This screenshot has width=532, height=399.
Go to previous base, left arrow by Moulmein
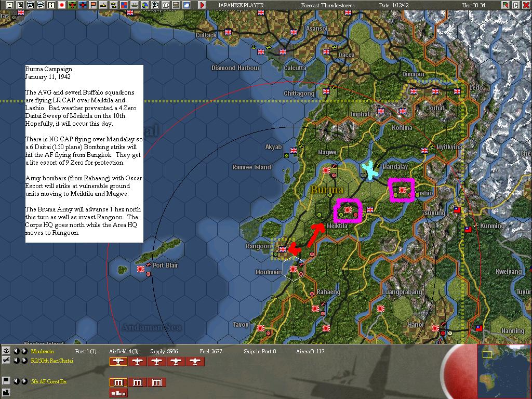click(16, 351)
